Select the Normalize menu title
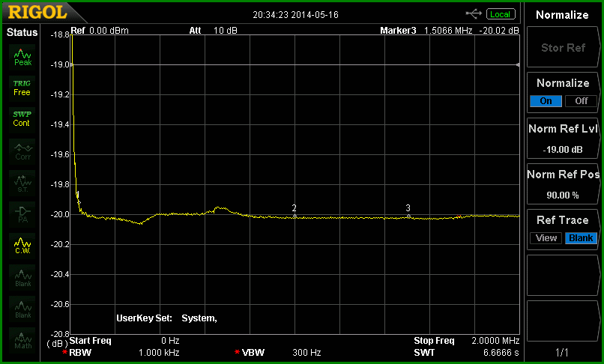This screenshot has width=604, height=364. point(562,15)
